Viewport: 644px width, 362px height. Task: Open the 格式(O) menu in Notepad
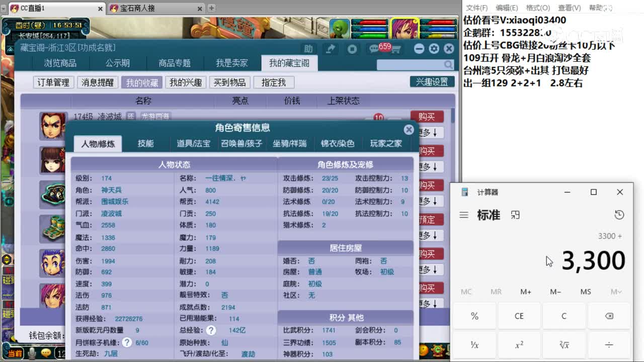538,8
